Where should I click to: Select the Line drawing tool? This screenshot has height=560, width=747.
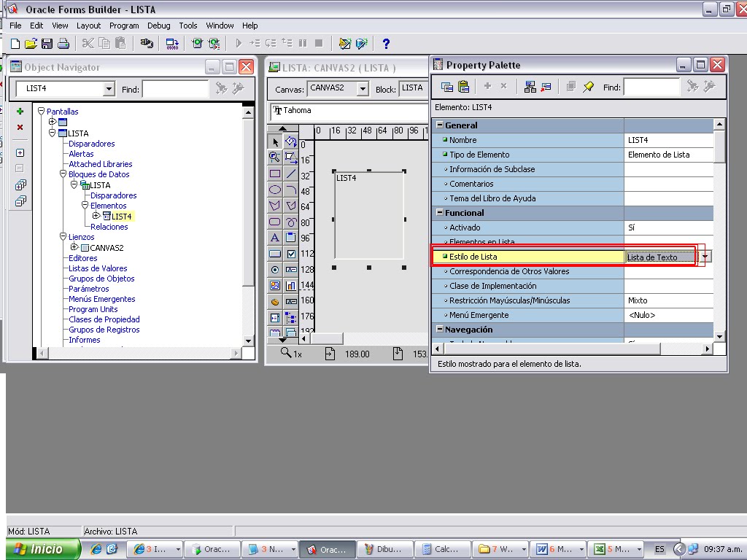click(290, 174)
